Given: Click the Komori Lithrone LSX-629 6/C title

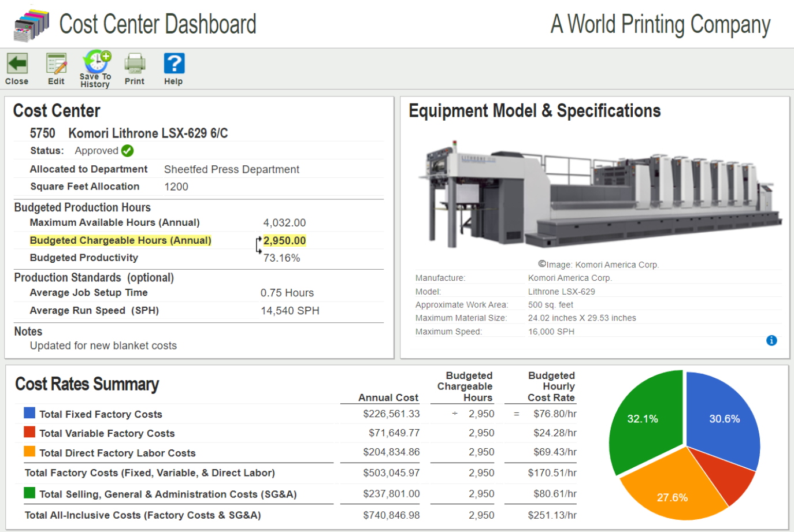Looking at the screenshot, I should 149,133.
